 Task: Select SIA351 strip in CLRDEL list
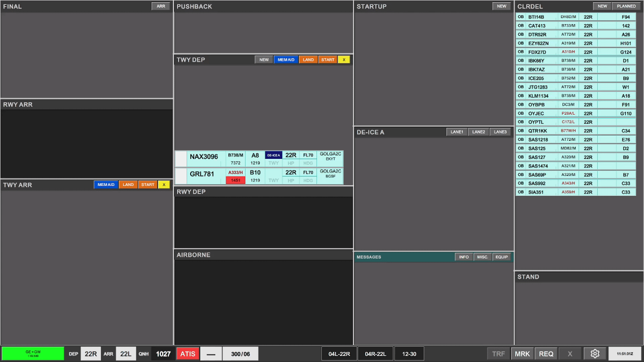pos(576,192)
